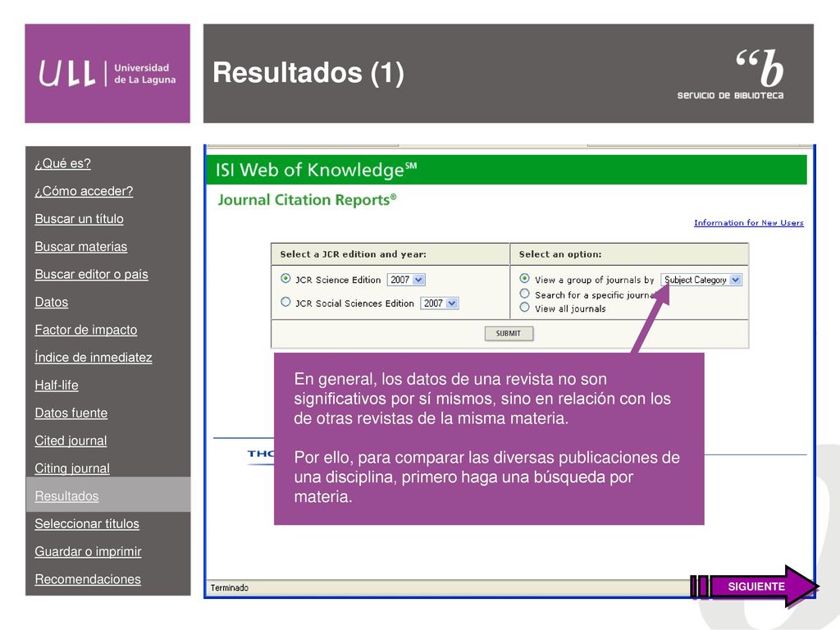The width and height of the screenshot is (840, 630).
Task: Click the Resultados (1) slide title
Action: (x=308, y=73)
